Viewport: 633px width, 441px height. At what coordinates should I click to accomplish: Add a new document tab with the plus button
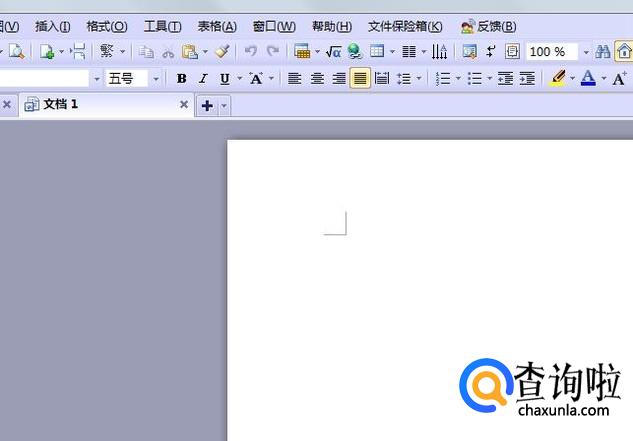click(x=207, y=106)
